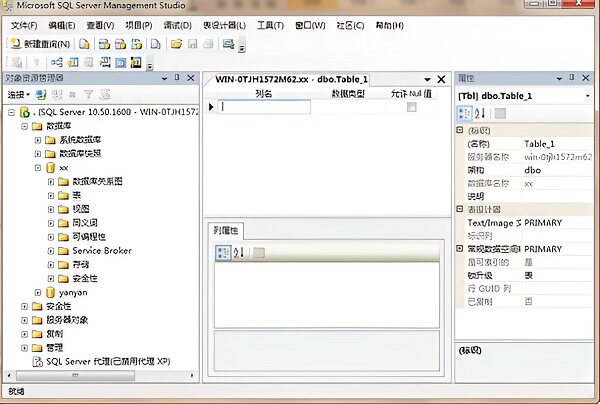Click the Manage Full-text Index icon

click(89, 62)
